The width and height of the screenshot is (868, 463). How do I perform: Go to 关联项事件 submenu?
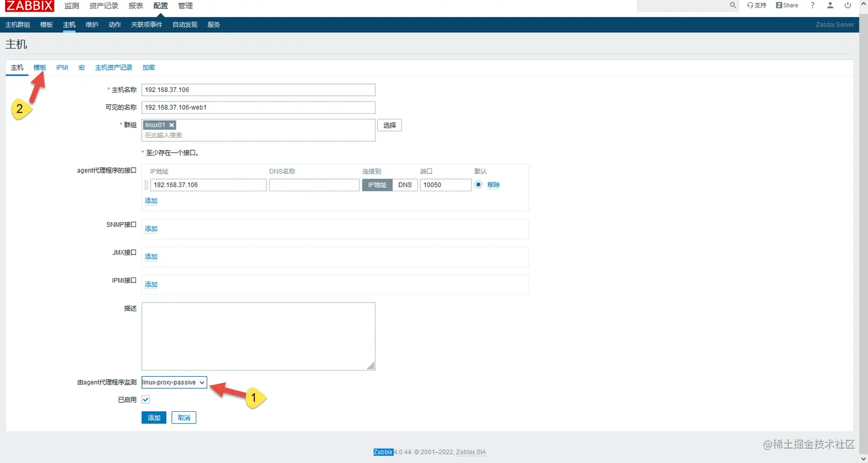pos(146,25)
